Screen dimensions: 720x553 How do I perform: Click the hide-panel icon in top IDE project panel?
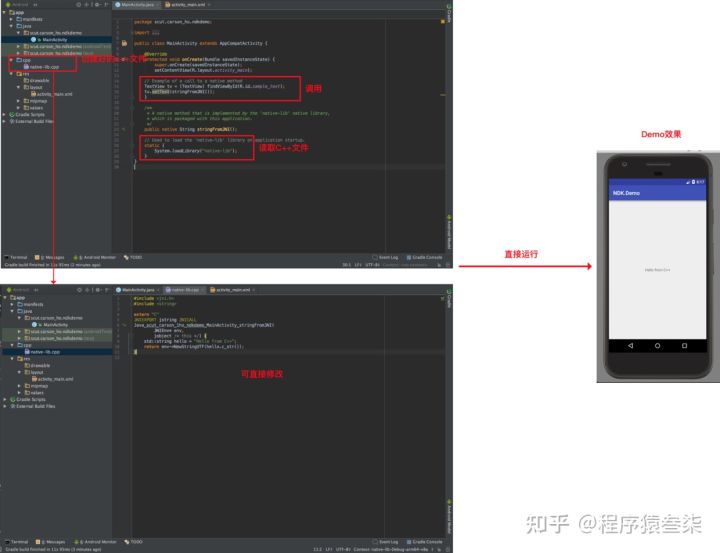pos(106,5)
